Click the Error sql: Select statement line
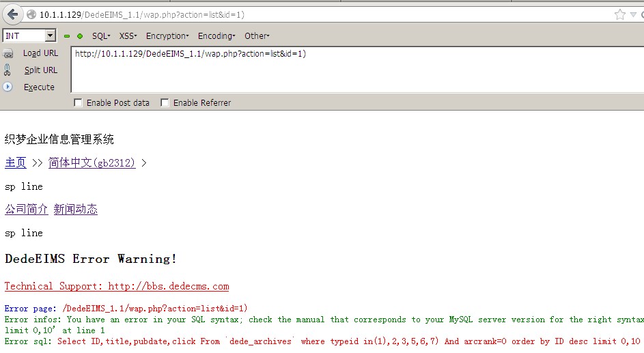The height and width of the screenshot is (353, 644). coord(322,341)
